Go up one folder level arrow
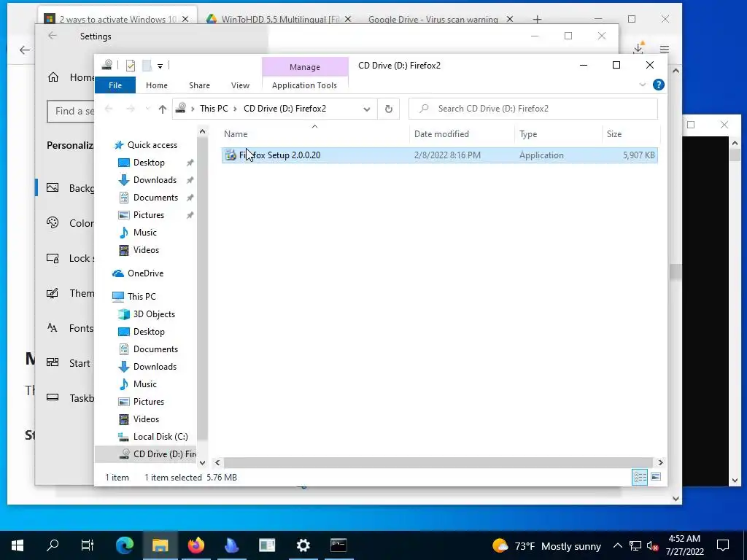Screen dimensions: 747x560 pos(163,109)
